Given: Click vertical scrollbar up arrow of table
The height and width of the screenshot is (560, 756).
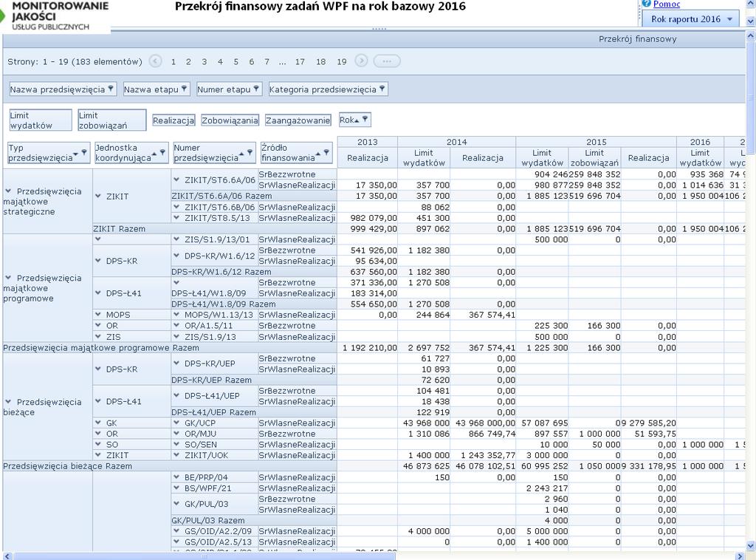Looking at the screenshot, I should tap(750, 35).
